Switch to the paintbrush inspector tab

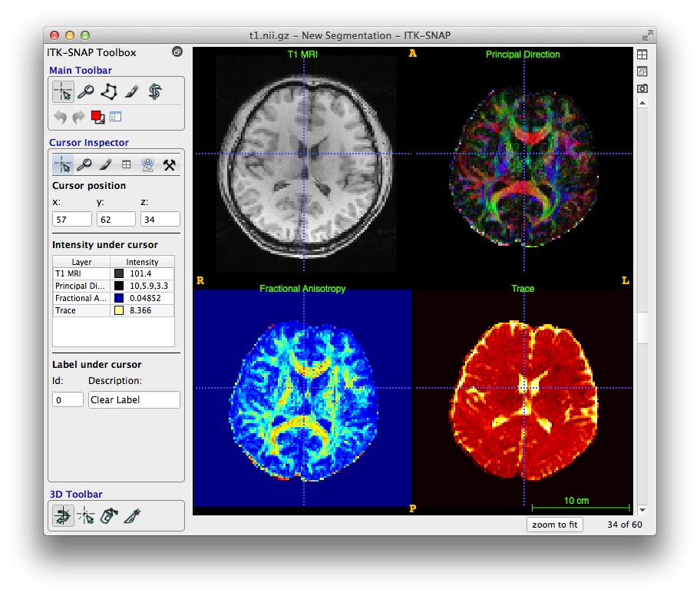(105, 164)
